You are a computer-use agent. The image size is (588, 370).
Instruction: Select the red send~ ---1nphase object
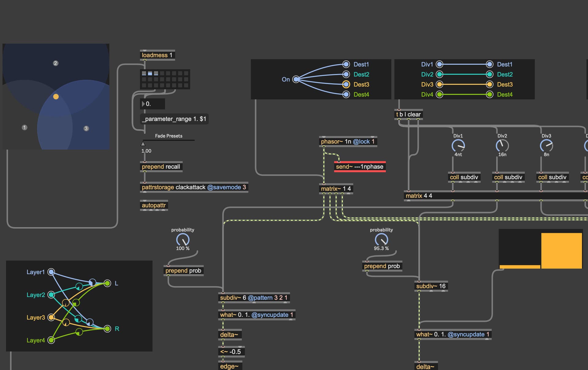click(x=360, y=167)
